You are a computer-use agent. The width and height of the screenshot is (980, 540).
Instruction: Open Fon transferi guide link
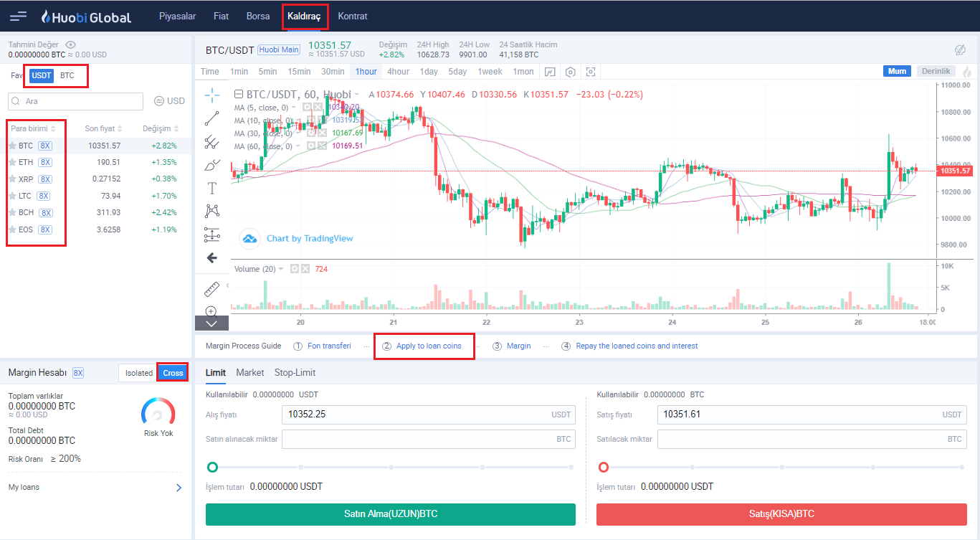coord(329,346)
